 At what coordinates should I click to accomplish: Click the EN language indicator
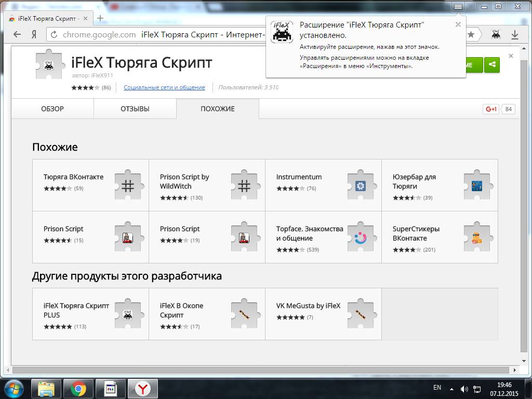(437, 388)
